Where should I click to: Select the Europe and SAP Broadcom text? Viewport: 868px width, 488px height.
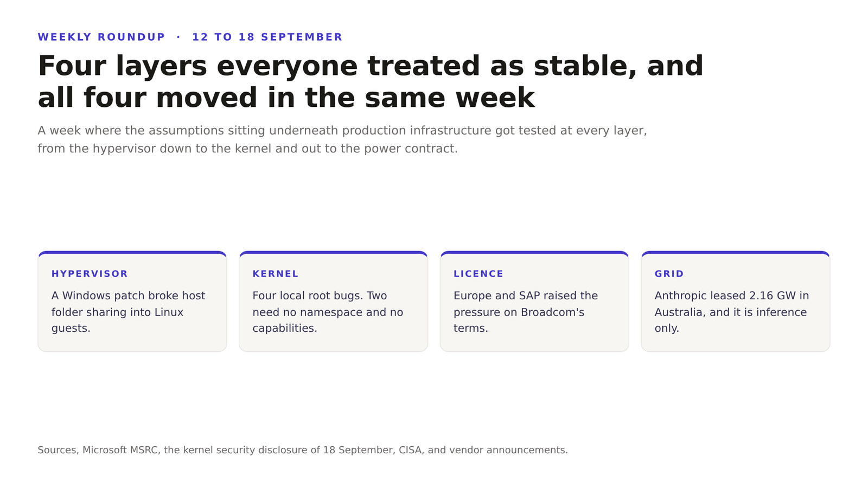click(526, 312)
